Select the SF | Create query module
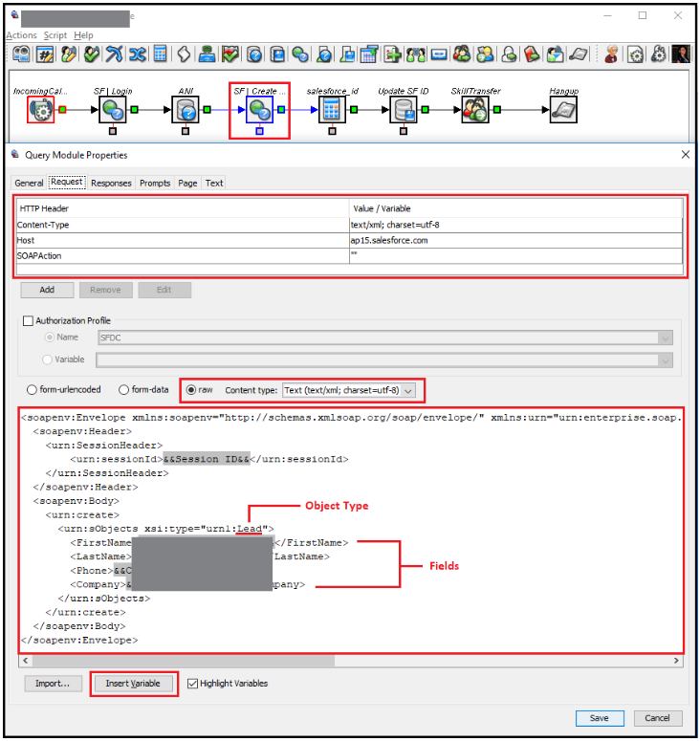Image resolution: width=700 pixels, height=741 pixels. pyautogui.click(x=259, y=110)
